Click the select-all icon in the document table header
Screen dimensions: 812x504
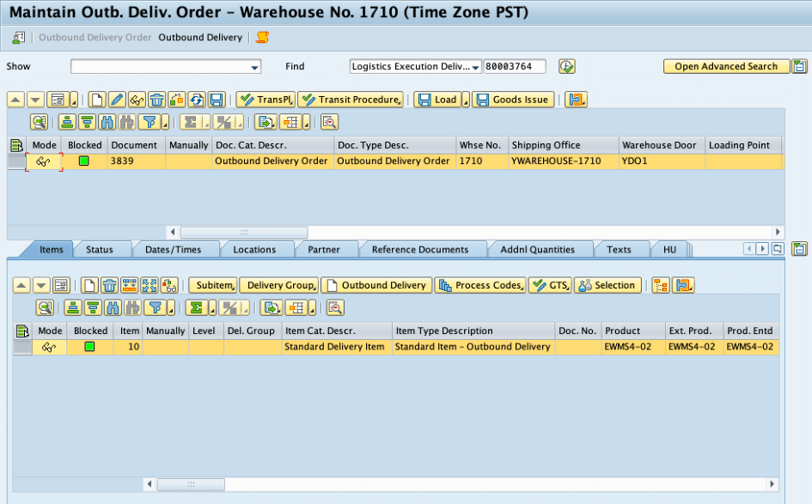17,145
